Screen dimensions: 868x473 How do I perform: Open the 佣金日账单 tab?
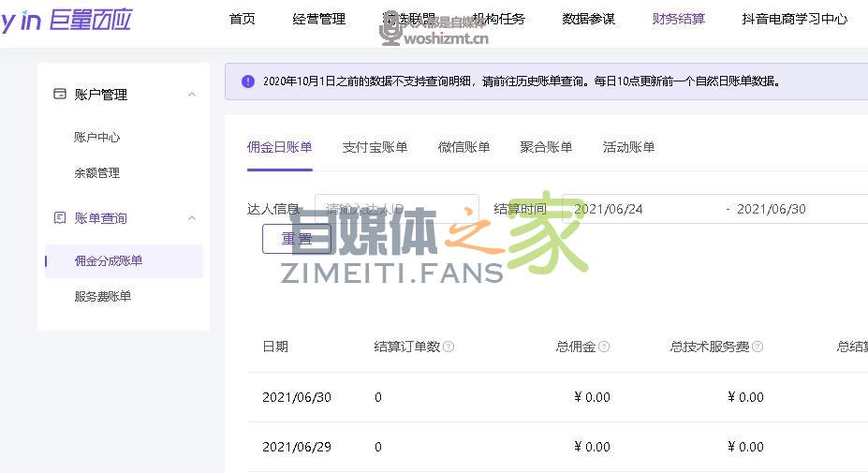[279, 147]
